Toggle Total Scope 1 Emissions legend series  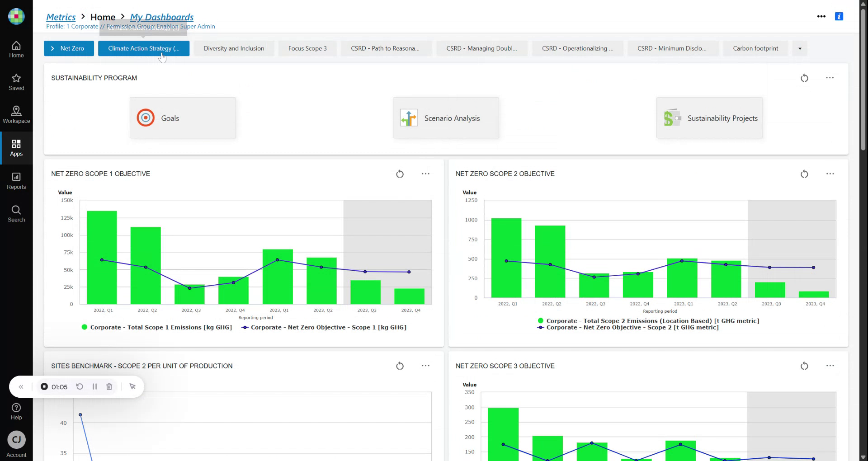[157, 327]
